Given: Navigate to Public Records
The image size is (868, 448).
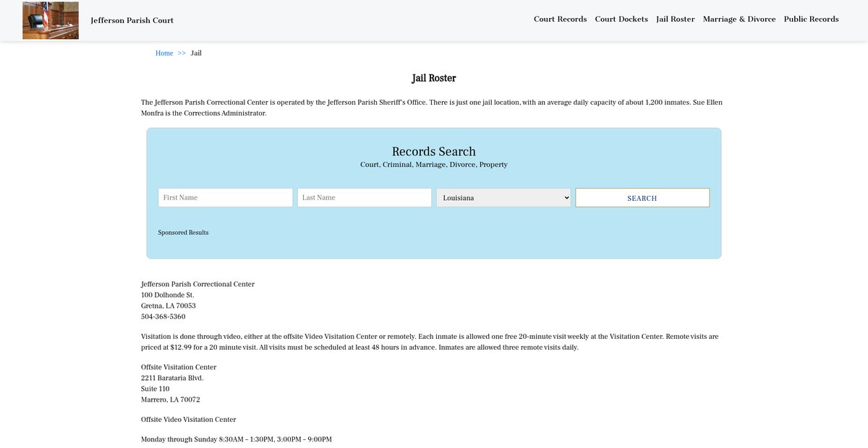Looking at the screenshot, I should tap(811, 20).
